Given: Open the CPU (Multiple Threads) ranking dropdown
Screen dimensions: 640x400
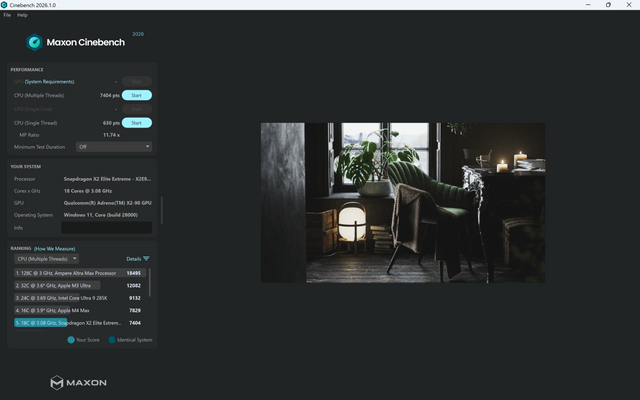Looking at the screenshot, I should [x=47, y=259].
